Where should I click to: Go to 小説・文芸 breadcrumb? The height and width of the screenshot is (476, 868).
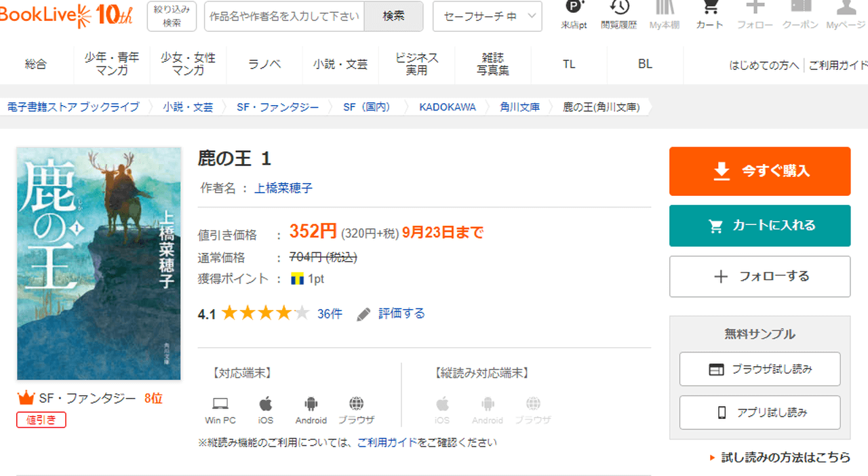pos(188,107)
